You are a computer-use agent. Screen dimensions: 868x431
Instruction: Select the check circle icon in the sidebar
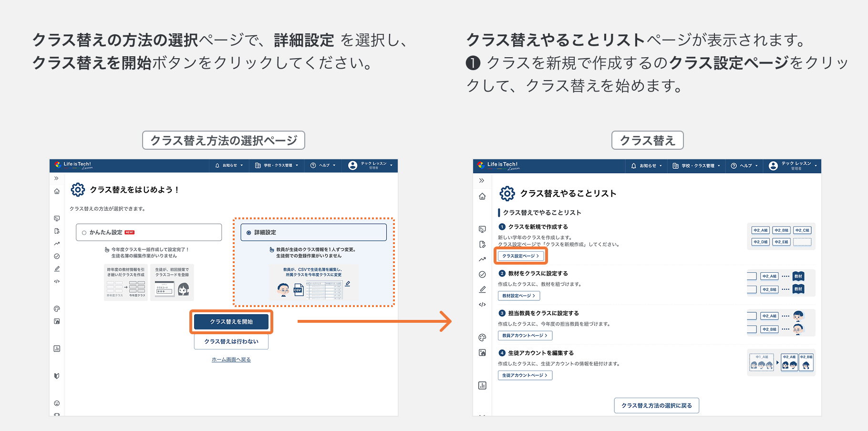tap(56, 256)
